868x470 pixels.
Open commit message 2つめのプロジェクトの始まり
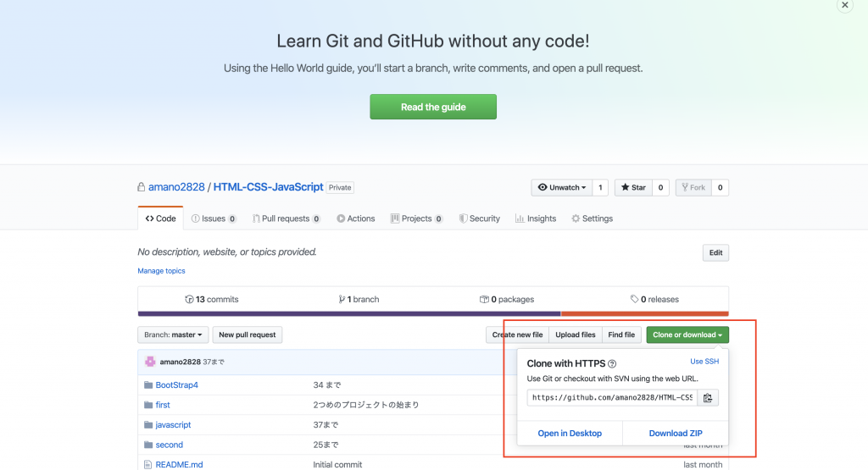click(x=366, y=405)
